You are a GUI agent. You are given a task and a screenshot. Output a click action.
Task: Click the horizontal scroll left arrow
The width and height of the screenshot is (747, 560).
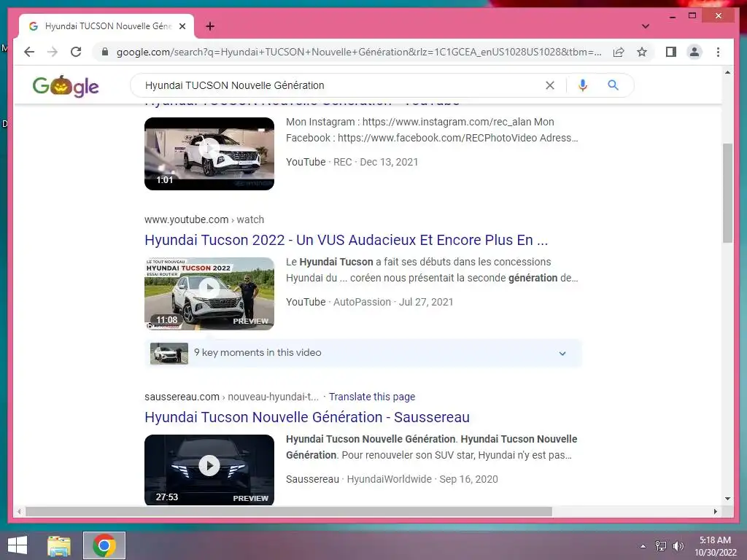tap(18, 511)
